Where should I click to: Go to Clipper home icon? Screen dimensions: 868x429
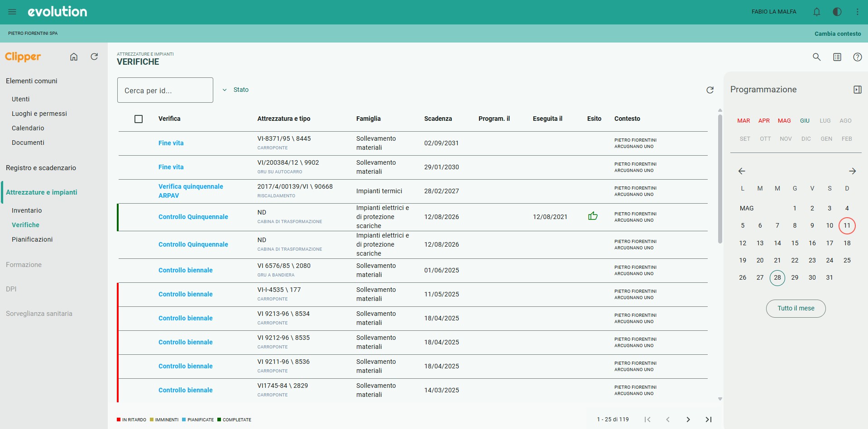74,57
